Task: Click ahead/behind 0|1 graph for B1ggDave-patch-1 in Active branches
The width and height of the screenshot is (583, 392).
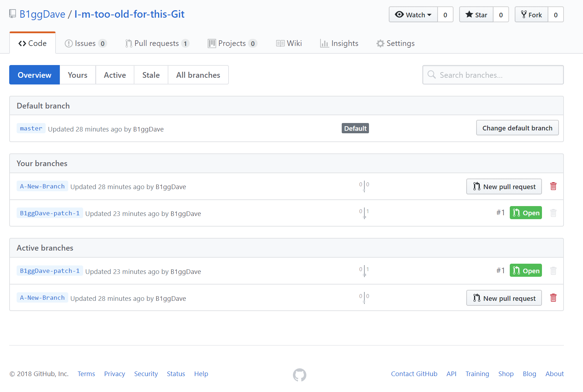Action: pos(364,271)
